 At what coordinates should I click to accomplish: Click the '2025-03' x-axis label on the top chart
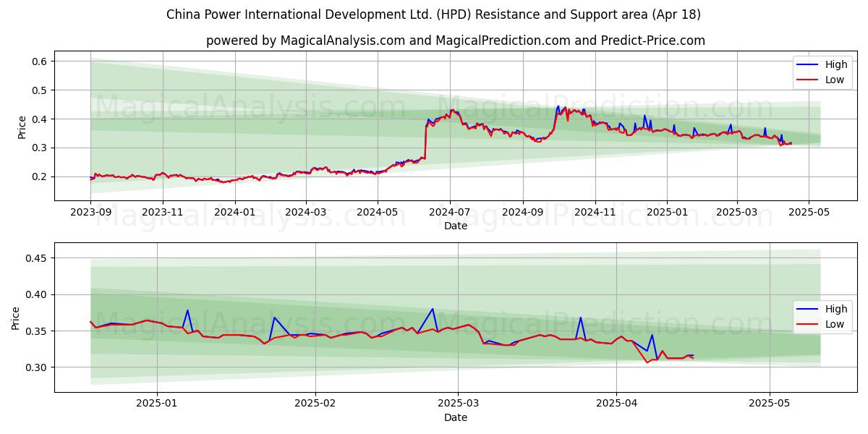[736, 213]
